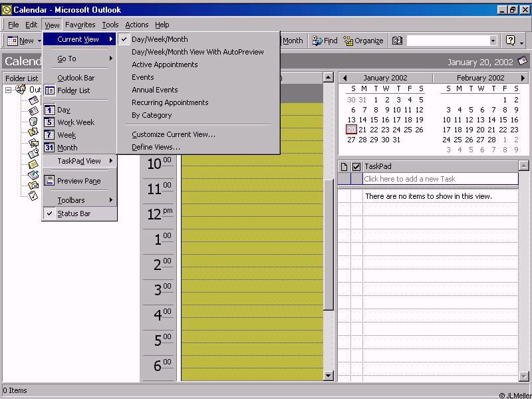Open the Find a Contact combo box dropdown
Screen dimensions: 532x399
click(x=493, y=41)
